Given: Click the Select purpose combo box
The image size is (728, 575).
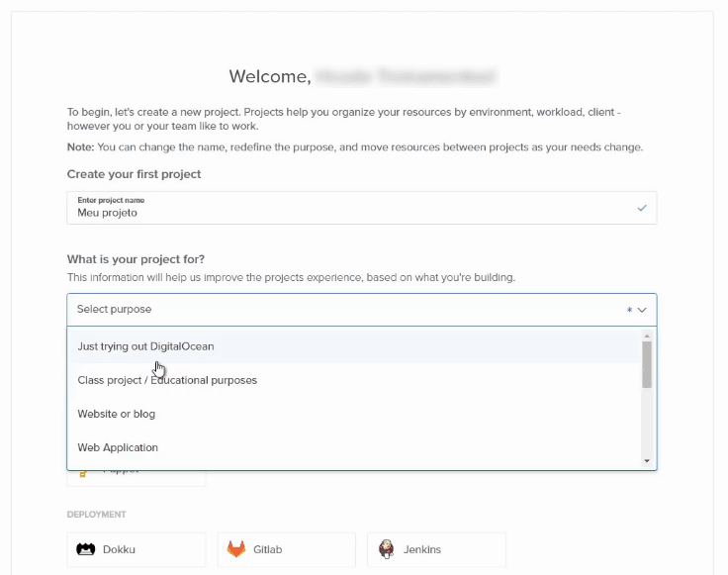Looking at the screenshot, I should 362,310.
